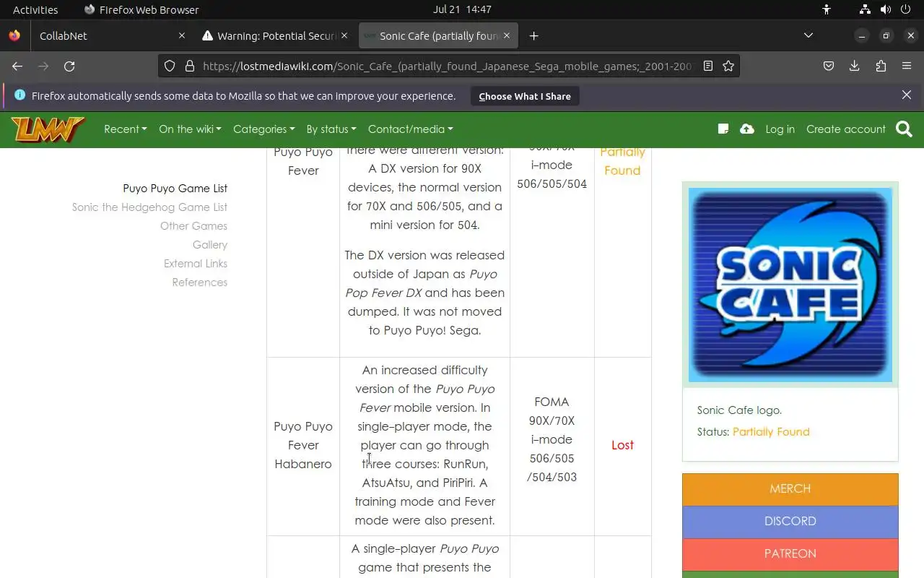Viewport: 924px width, 578px height.
Task: Expand the By status dropdown
Action: click(x=331, y=129)
